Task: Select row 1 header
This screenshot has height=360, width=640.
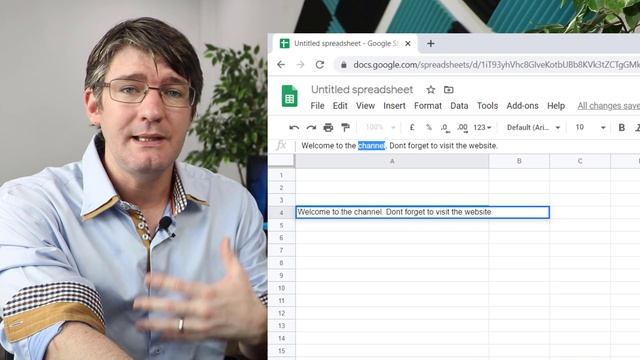Action: pyautogui.click(x=281, y=175)
